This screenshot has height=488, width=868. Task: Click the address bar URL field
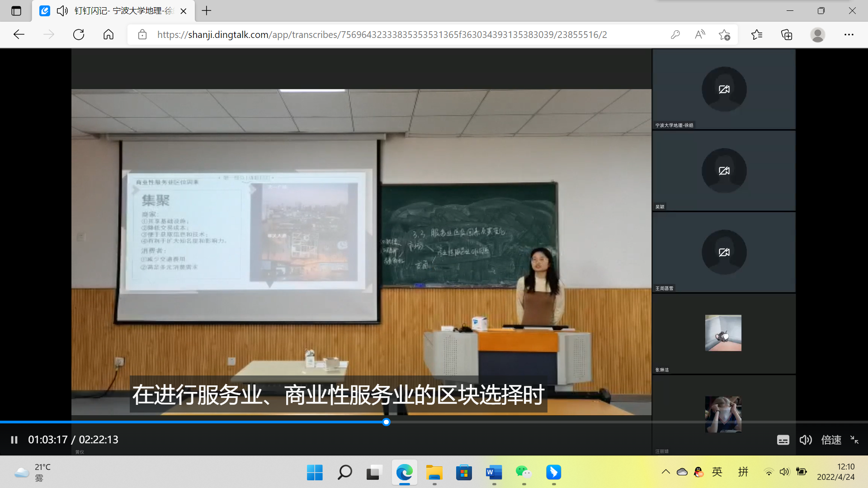pos(382,35)
